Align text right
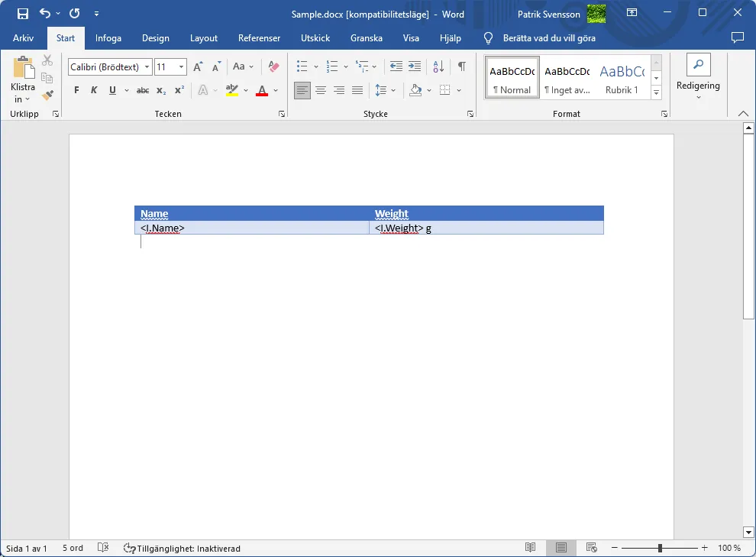This screenshot has width=756, height=557. point(339,90)
